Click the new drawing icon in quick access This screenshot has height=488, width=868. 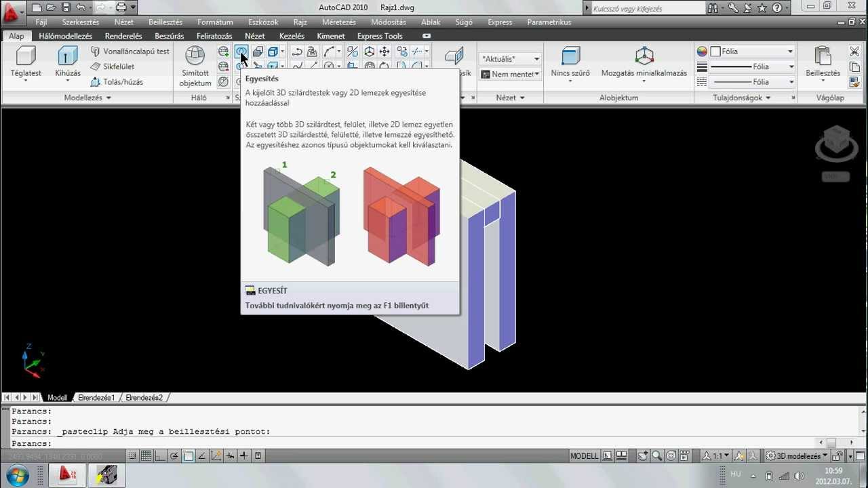point(37,7)
